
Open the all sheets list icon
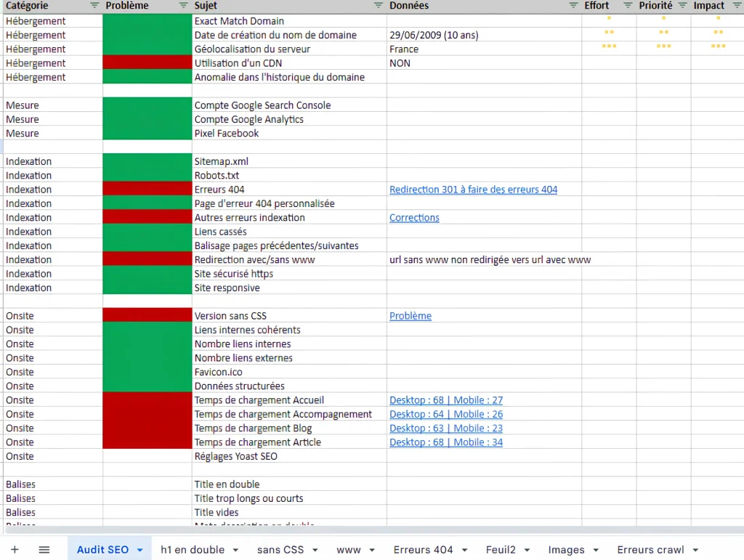44,550
